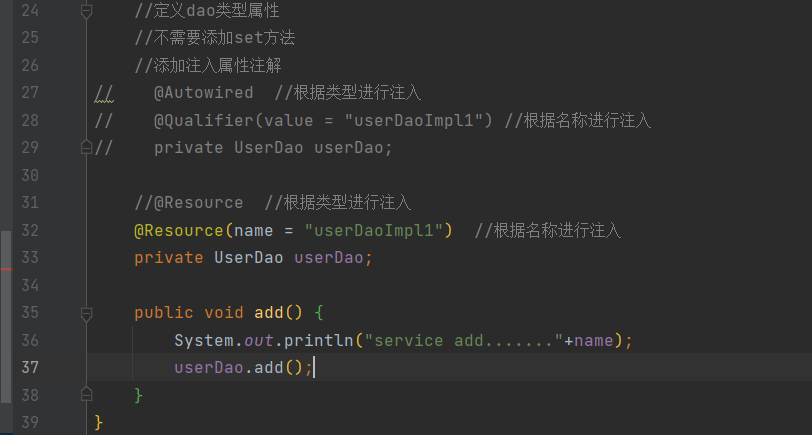
Task: Click the italic out field on line 36
Action: (x=258, y=341)
